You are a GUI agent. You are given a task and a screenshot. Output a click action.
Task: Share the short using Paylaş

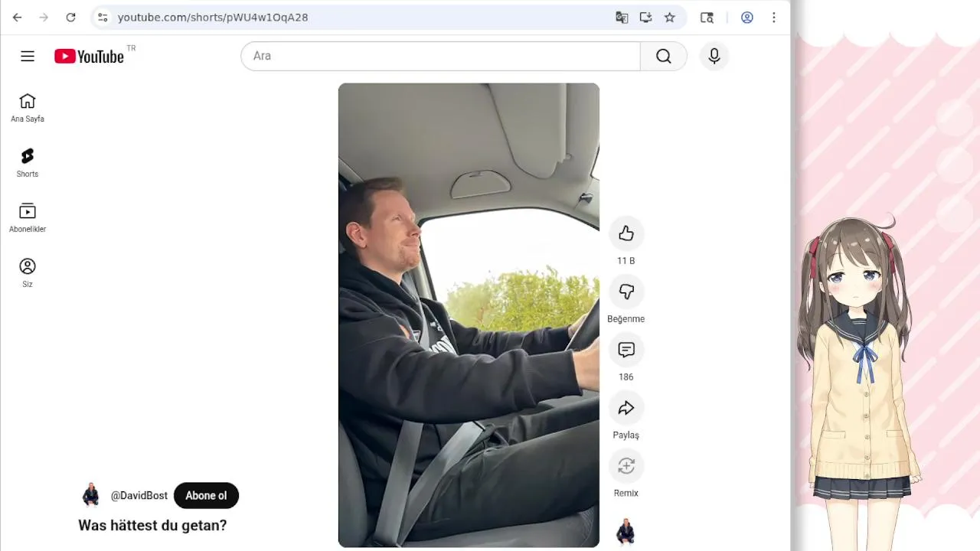coord(626,408)
